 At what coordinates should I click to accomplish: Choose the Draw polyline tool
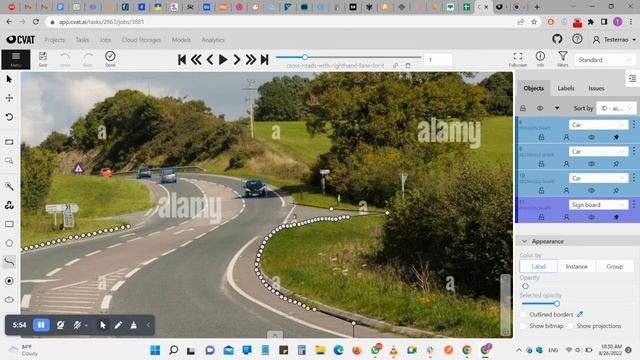tap(9, 262)
